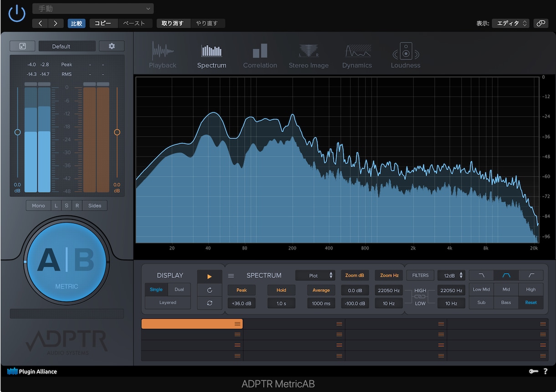This screenshot has height=392, width=556.
Task: Click the コピー copy button
Action: [103, 23]
